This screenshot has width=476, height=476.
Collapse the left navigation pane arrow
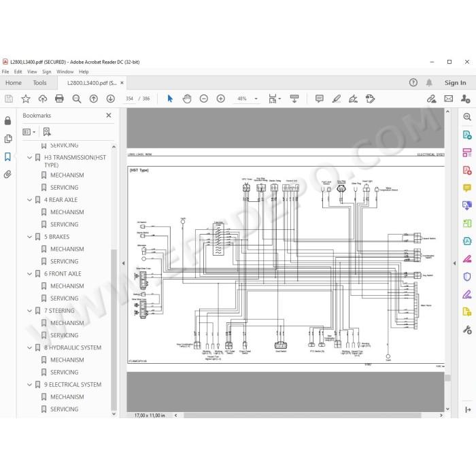coord(123,263)
